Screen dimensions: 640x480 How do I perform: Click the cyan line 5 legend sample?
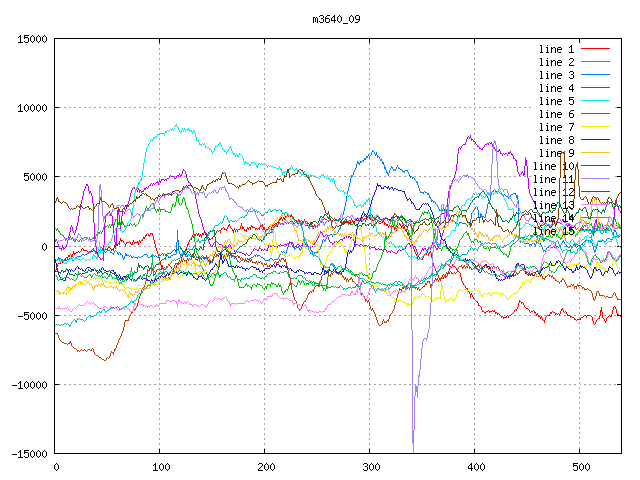tap(595, 101)
